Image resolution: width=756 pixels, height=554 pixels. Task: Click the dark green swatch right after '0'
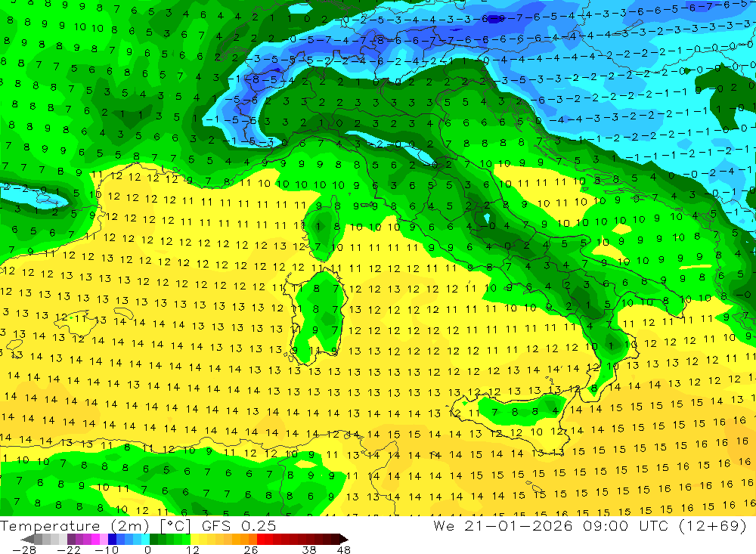click(153, 539)
